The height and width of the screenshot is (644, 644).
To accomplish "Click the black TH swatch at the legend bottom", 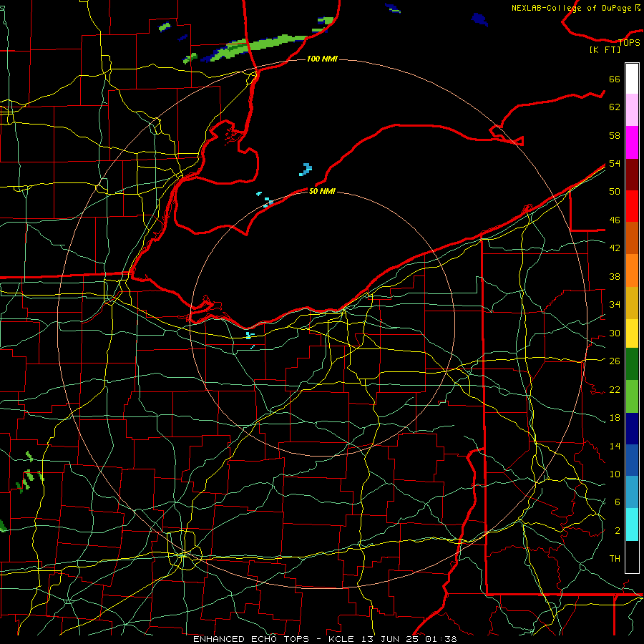I will (632, 557).
